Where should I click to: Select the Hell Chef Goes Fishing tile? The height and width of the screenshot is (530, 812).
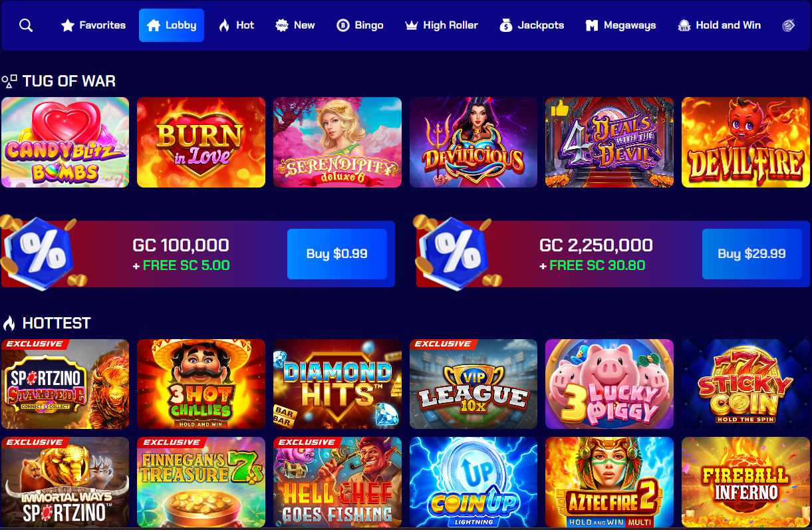pyautogui.click(x=337, y=482)
